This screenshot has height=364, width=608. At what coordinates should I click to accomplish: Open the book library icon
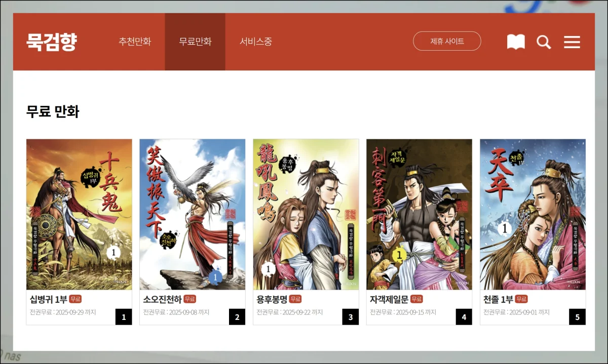point(516,42)
